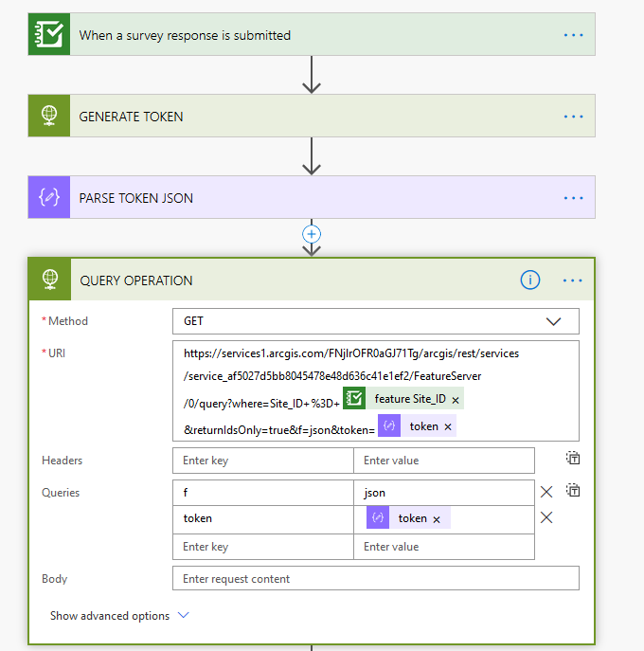The height and width of the screenshot is (651, 644).
Task: Switch Queries to text mode icon
Action: [573, 490]
